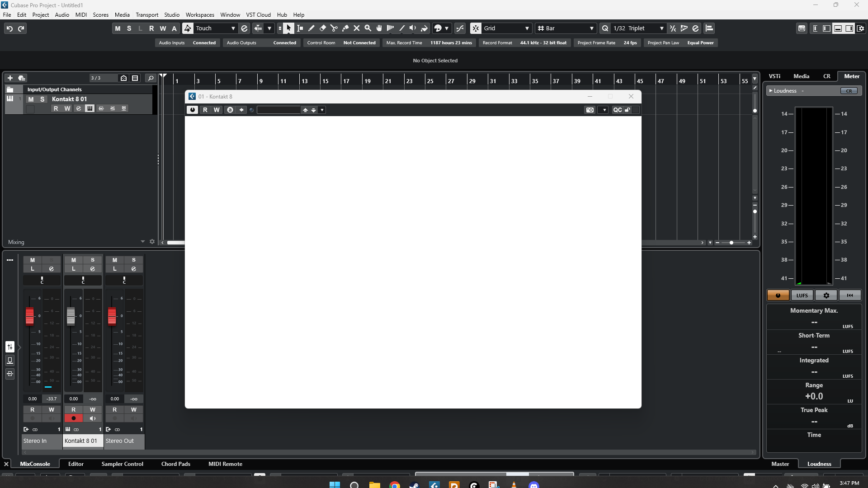
Task: Click the QC quick controls button
Action: [617, 110]
